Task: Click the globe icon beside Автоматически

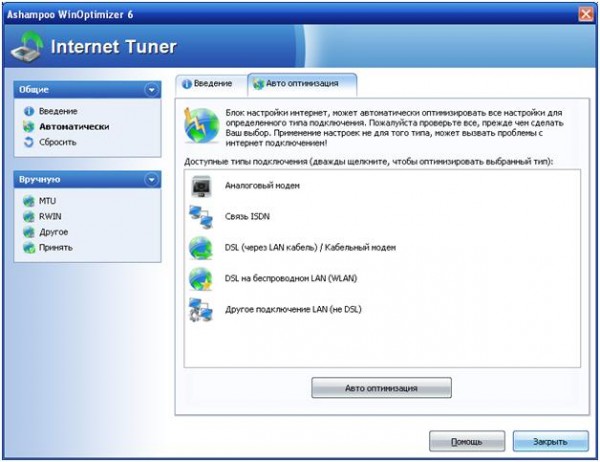Action: 29,127
